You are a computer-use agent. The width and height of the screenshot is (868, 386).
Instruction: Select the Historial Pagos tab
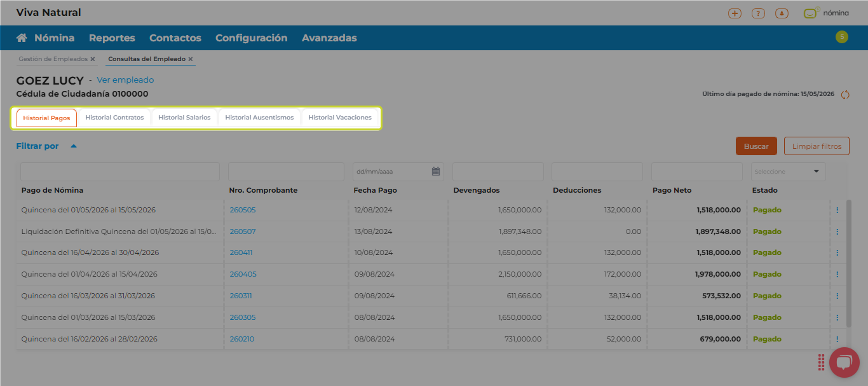(x=46, y=118)
